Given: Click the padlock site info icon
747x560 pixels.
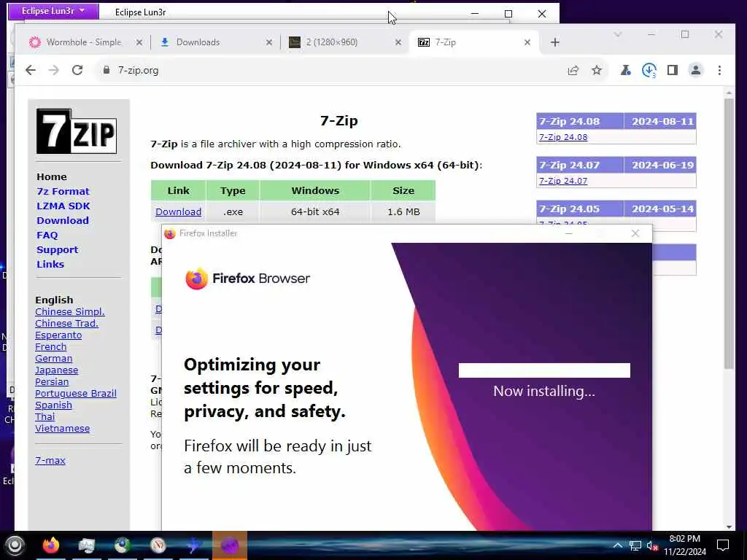Looking at the screenshot, I should (x=107, y=70).
